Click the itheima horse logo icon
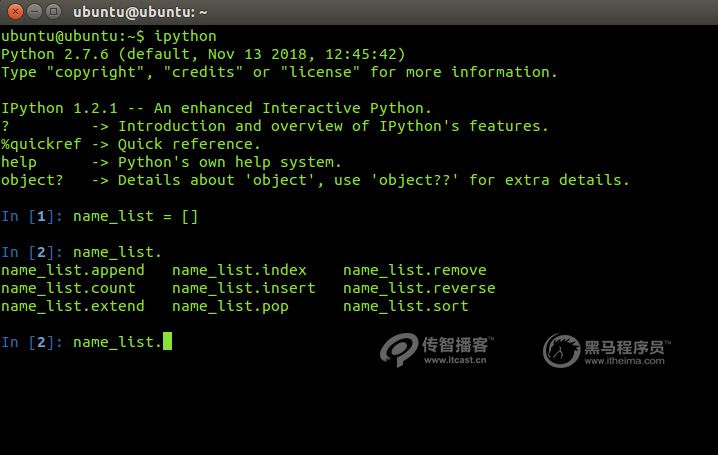Viewport: 718px width, 455px height. pos(561,350)
